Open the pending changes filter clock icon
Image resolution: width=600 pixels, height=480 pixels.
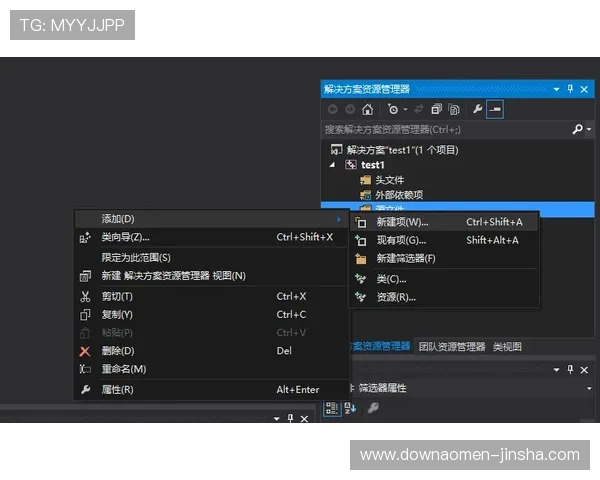393,110
